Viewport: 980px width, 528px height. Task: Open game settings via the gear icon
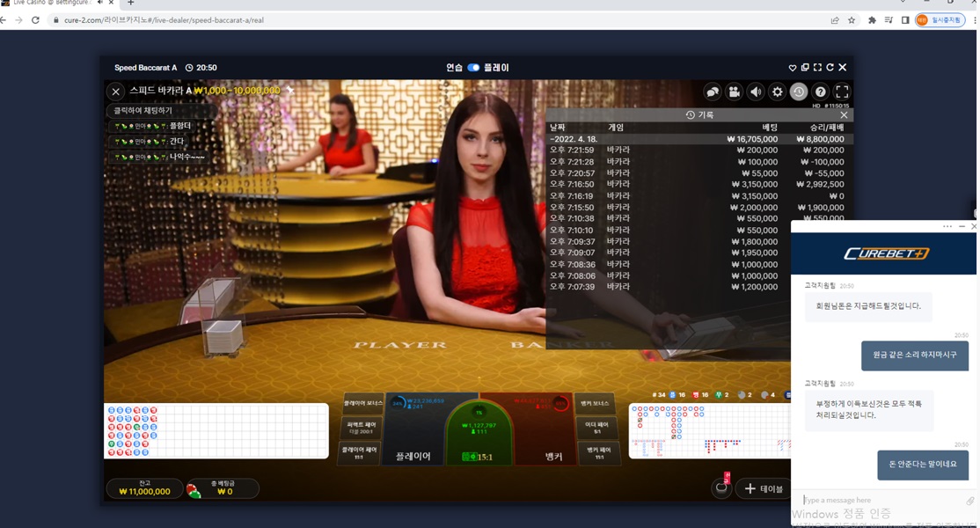[x=777, y=92]
